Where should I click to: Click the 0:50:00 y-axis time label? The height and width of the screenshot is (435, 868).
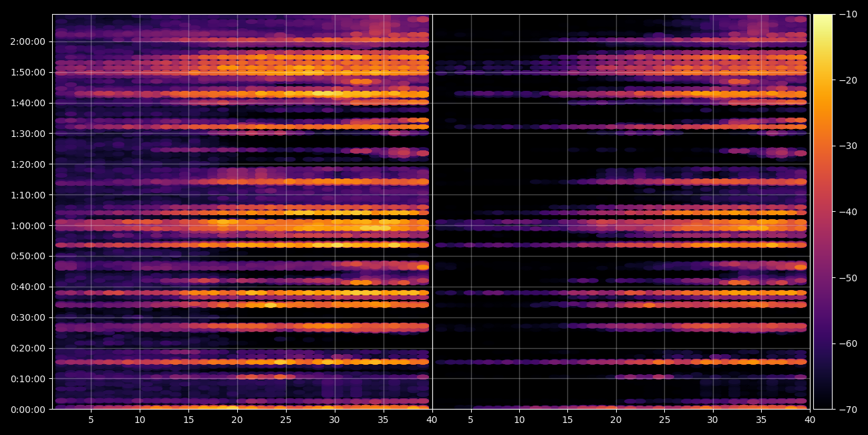(x=28, y=256)
